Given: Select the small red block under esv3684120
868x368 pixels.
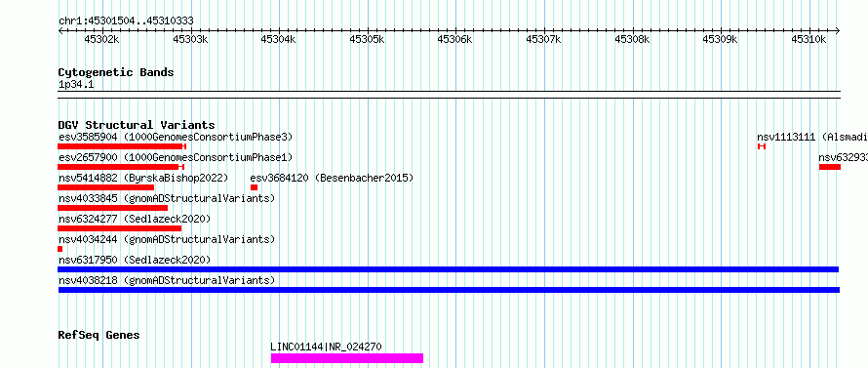Looking at the screenshot, I should coord(255,187).
